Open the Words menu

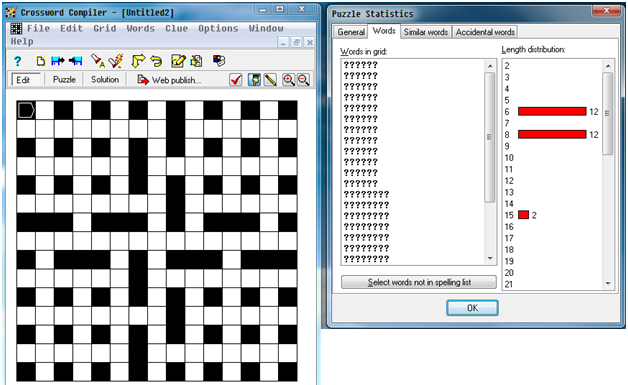[x=141, y=28]
